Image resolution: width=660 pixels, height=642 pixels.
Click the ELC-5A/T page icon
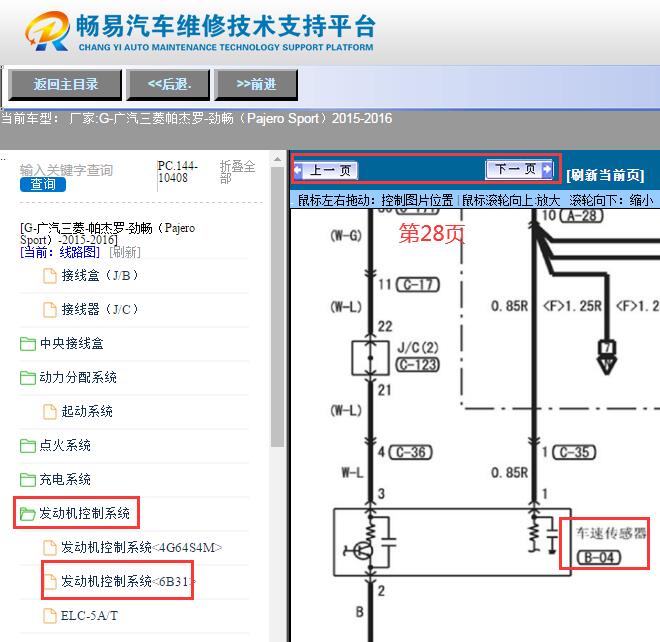click(50, 616)
